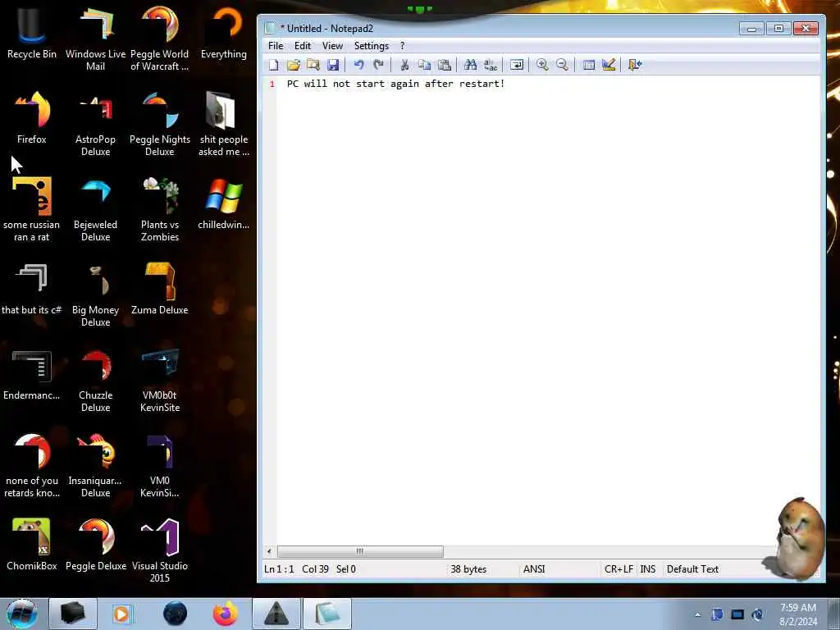Select the Recycle Bin desktop icon
The image size is (840, 630).
32,33
